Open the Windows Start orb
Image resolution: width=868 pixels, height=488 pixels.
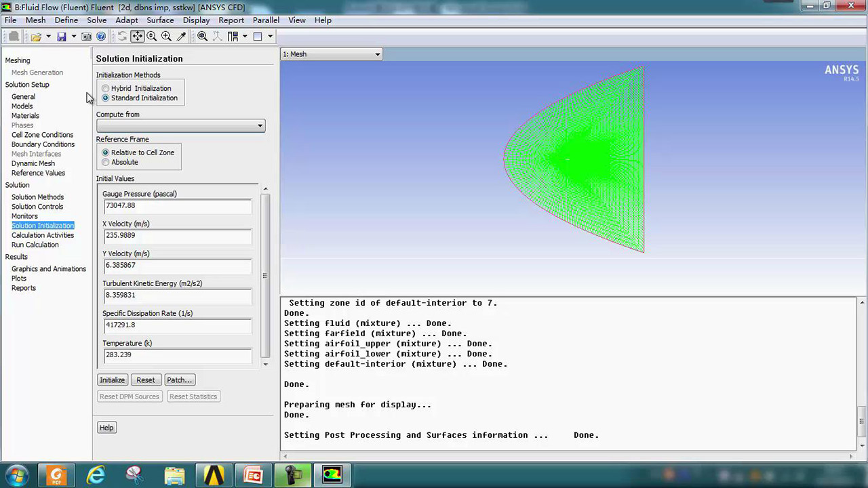pyautogui.click(x=16, y=475)
